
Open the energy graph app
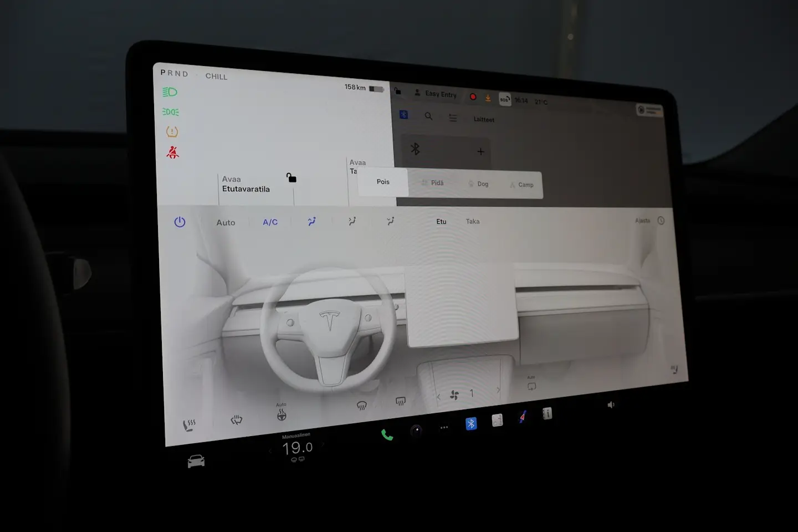(x=497, y=421)
